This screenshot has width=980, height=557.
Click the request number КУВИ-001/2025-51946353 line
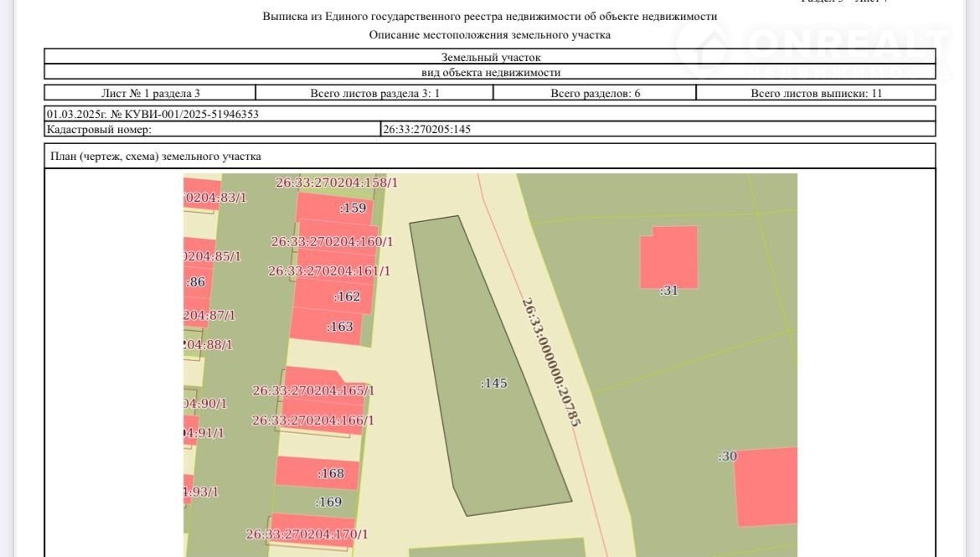152,114
